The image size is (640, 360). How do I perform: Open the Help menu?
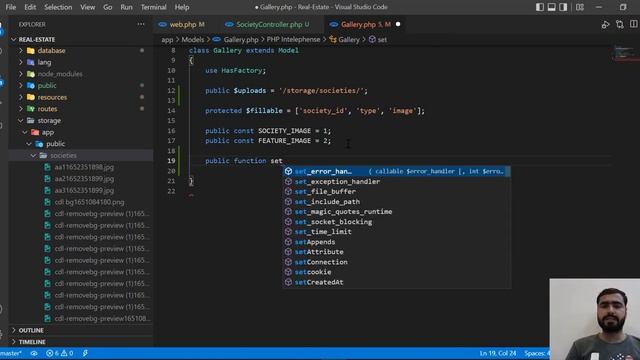(182, 7)
